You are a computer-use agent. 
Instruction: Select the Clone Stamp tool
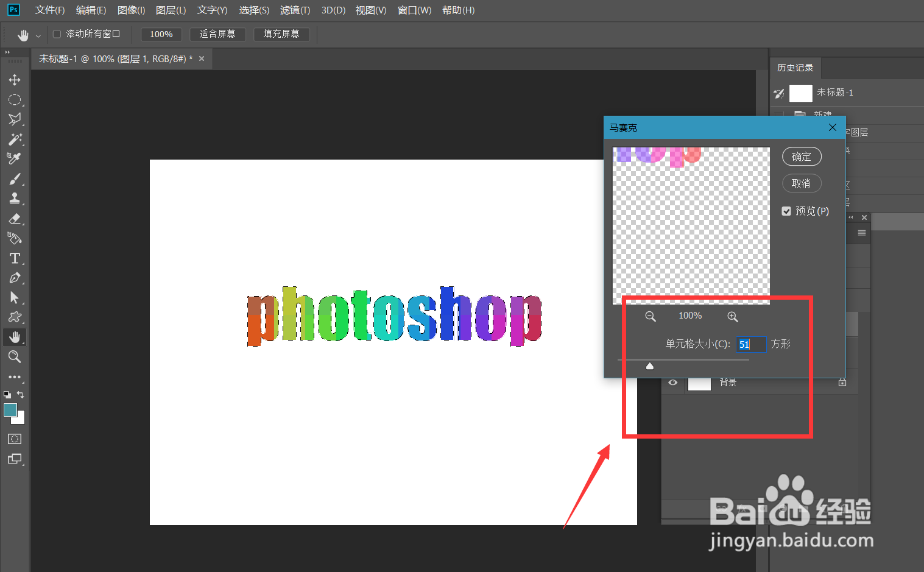coord(15,198)
